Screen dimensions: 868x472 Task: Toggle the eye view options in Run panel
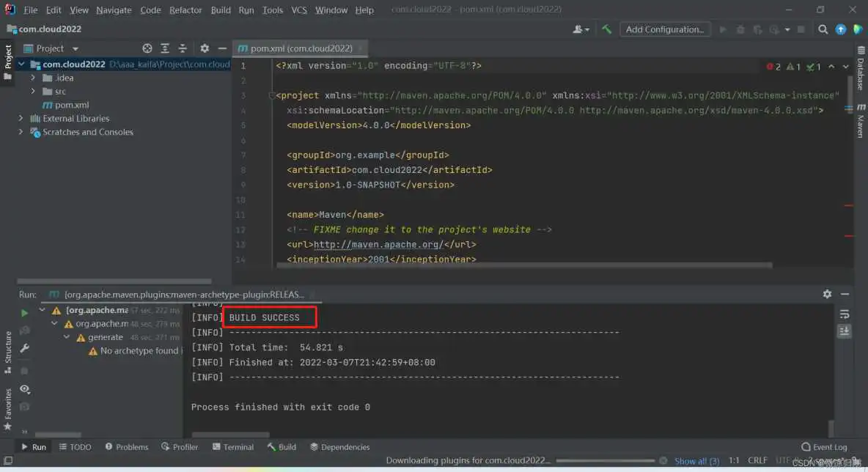(25, 389)
